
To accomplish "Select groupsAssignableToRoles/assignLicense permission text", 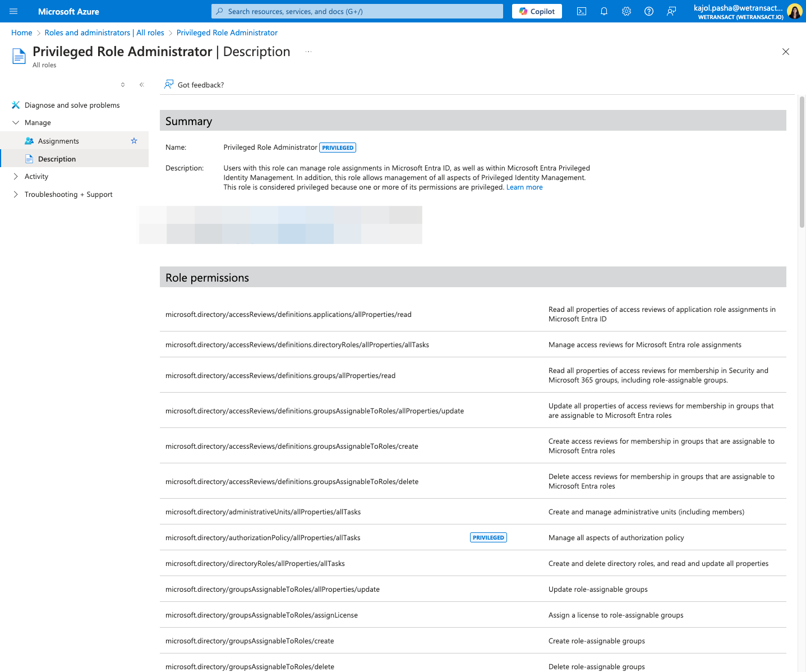I will coord(261,615).
